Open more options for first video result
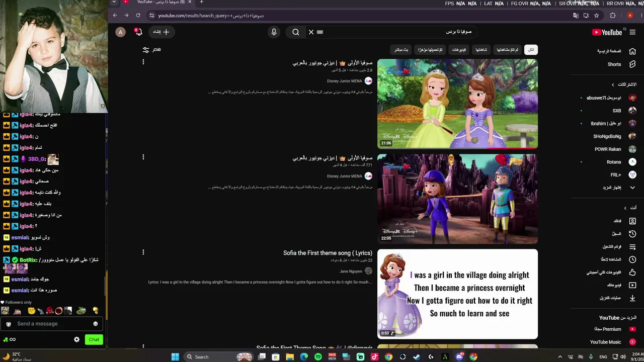 pyautogui.click(x=143, y=62)
